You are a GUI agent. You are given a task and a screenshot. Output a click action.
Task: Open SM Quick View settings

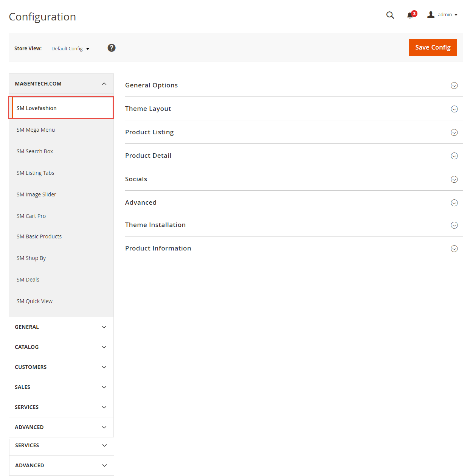click(61, 301)
